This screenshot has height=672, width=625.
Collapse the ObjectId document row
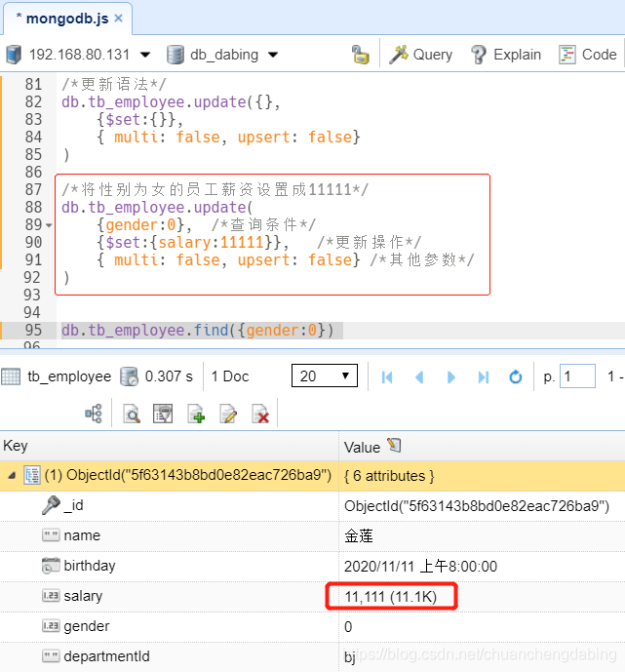pyautogui.click(x=12, y=475)
